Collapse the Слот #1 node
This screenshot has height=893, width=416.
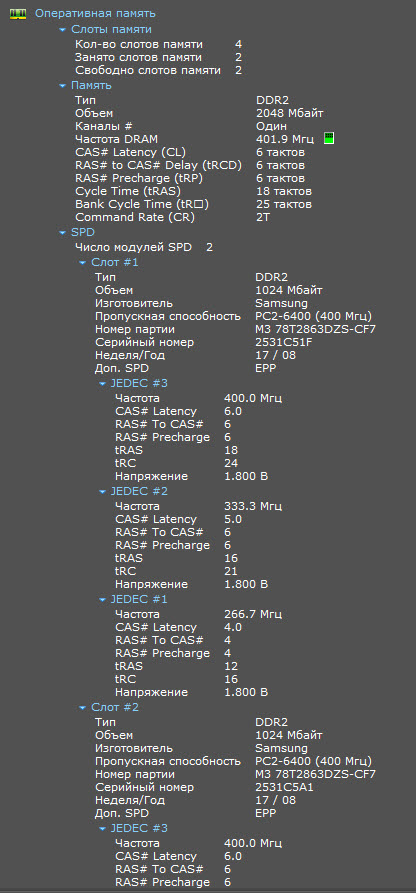pos(82,263)
